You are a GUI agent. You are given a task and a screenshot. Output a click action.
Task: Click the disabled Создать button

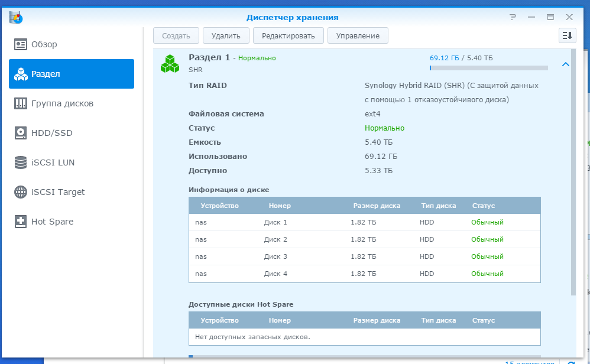[176, 35]
